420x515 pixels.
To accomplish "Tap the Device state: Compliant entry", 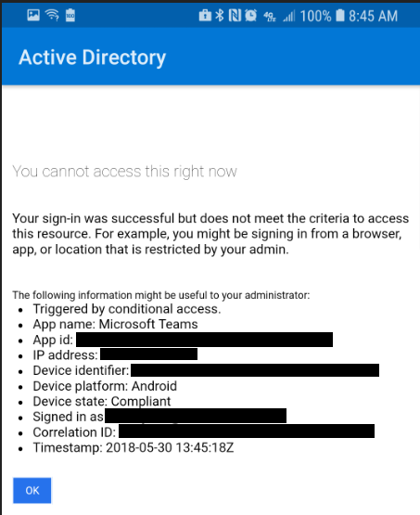I will (102, 402).
